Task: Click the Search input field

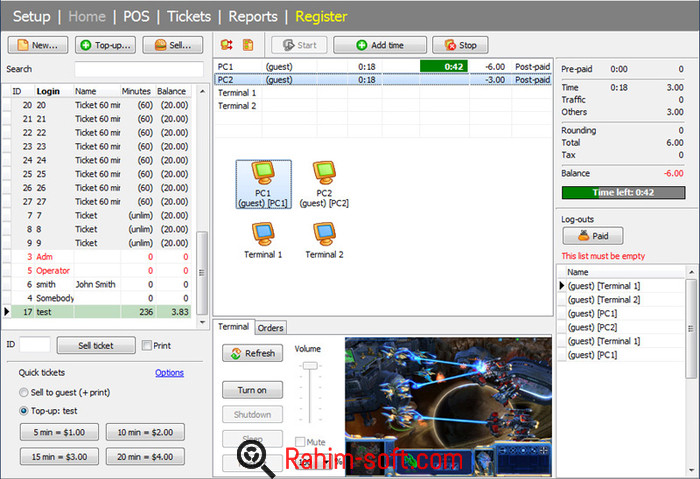Action: click(x=131, y=69)
